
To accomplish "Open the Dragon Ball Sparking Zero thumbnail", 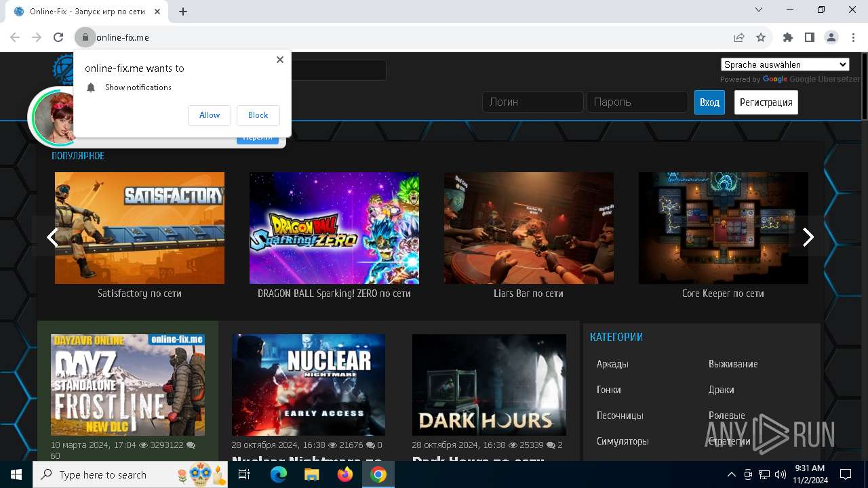I will (334, 228).
